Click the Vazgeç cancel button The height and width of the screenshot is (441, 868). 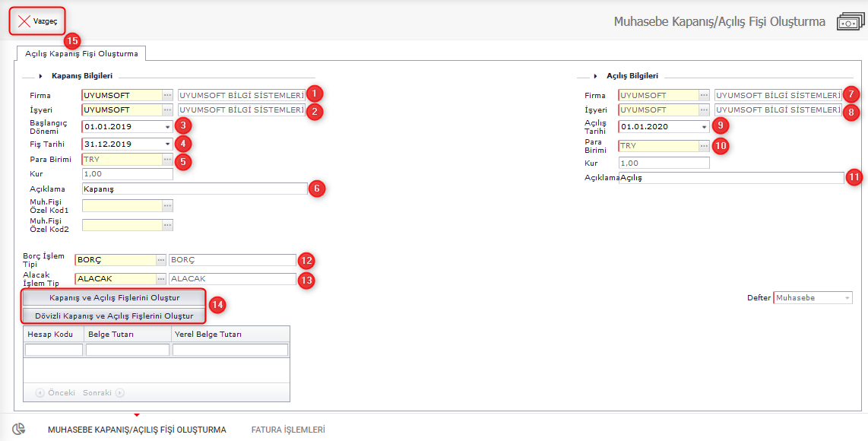[x=37, y=21]
